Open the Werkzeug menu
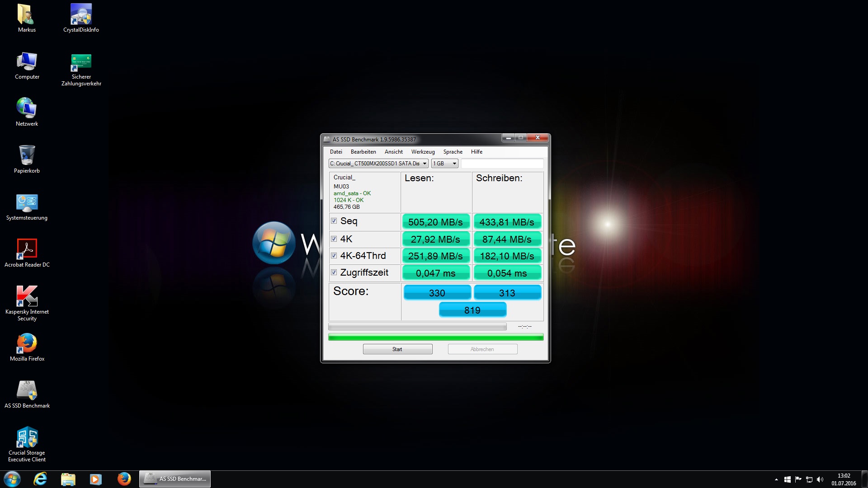 pyautogui.click(x=423, y=152)
